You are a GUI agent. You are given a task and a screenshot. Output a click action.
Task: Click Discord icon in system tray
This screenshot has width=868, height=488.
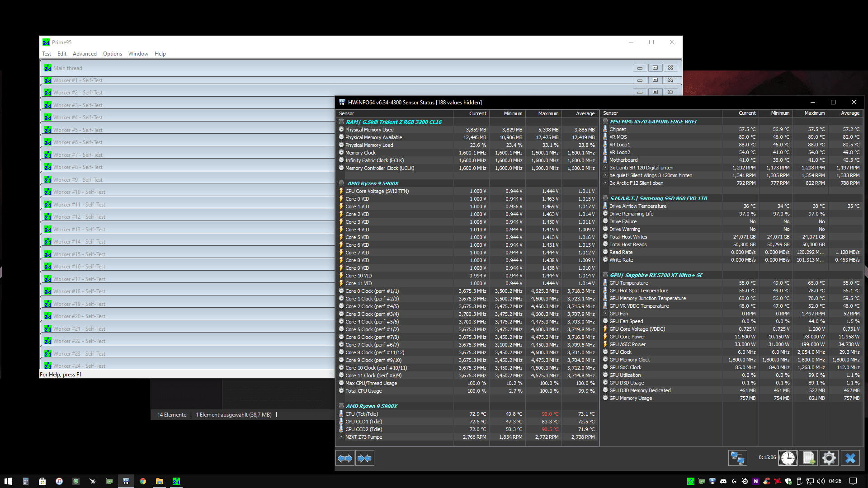tap(723, 481)
